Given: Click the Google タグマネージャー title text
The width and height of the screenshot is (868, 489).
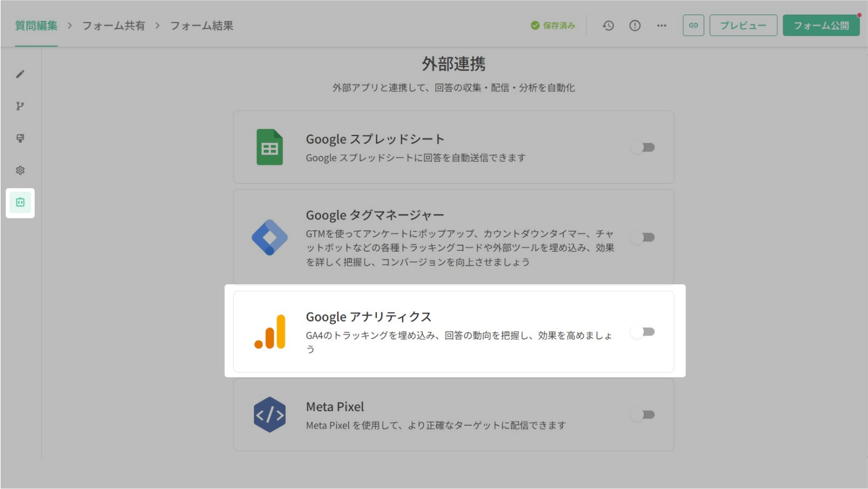Looking at the screenshot, I should (375, 216).
